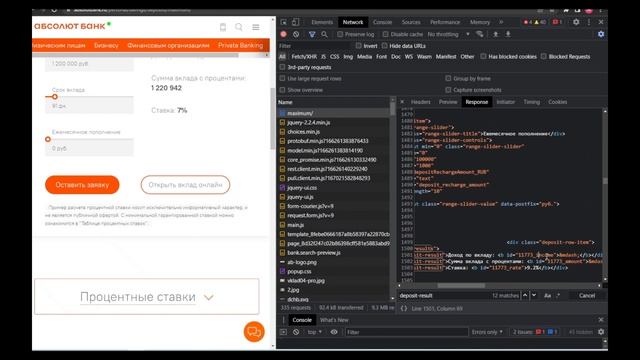Toggle the device toolbar icon

click(296, 22)
